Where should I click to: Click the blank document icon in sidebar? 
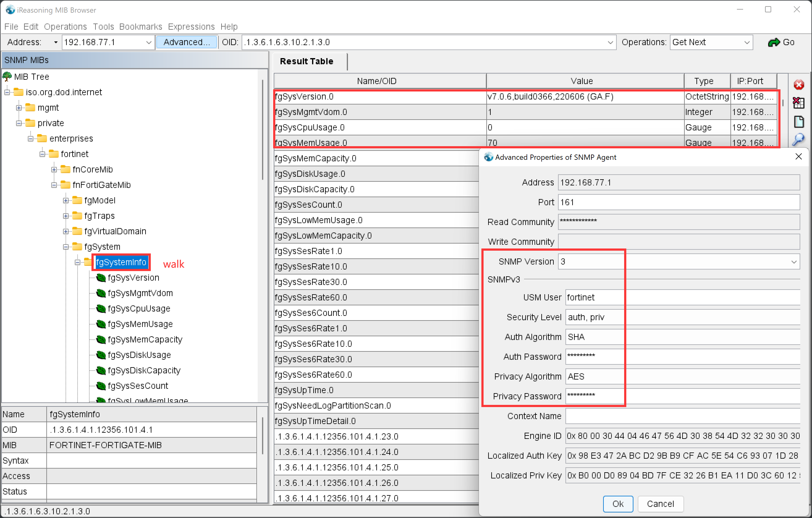pyautogui.click(x=798, y=121)
